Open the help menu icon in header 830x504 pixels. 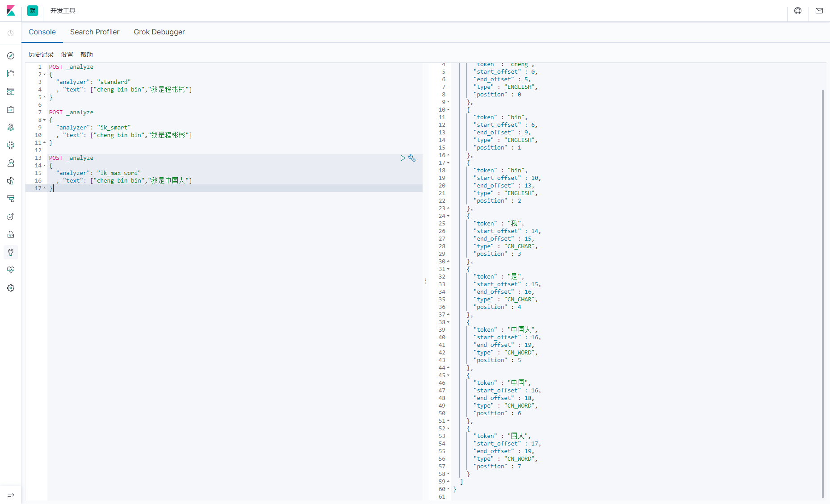click(798, 11)
